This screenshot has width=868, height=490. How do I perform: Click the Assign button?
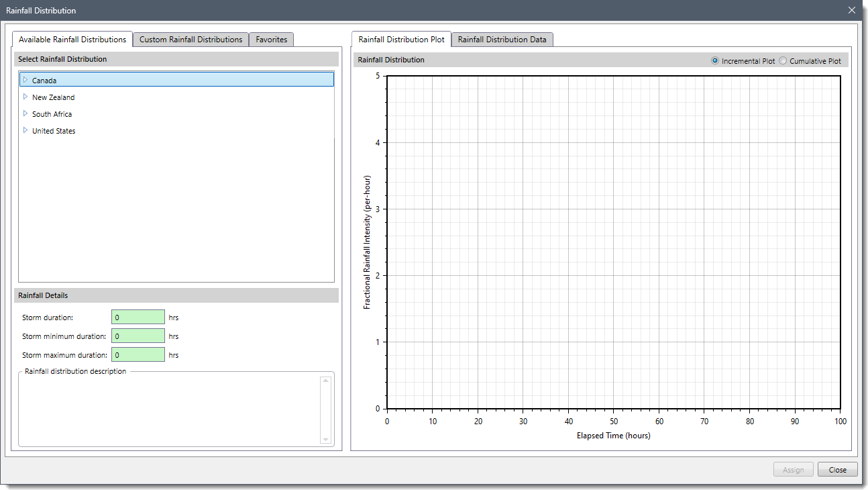click(x=794, y=470)
